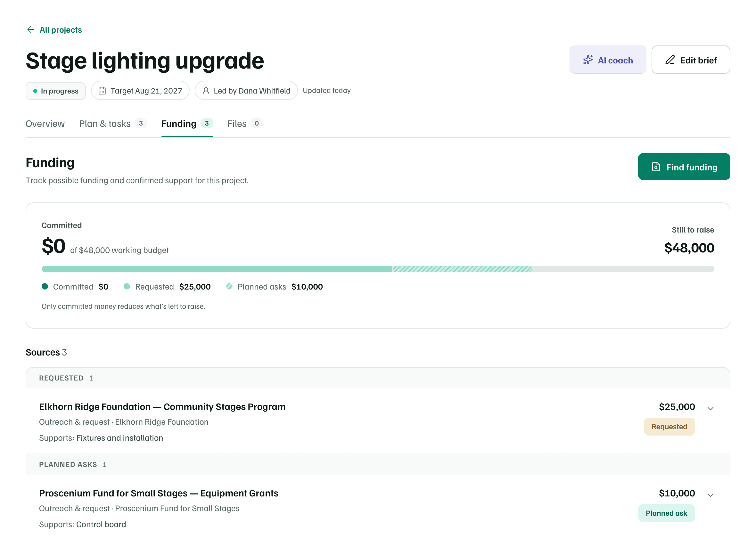Click Supports: Control board text

click(82, 524)
